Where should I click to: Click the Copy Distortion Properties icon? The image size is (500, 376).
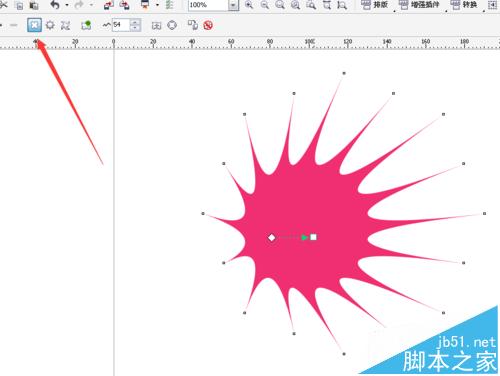tap(193, 25)
